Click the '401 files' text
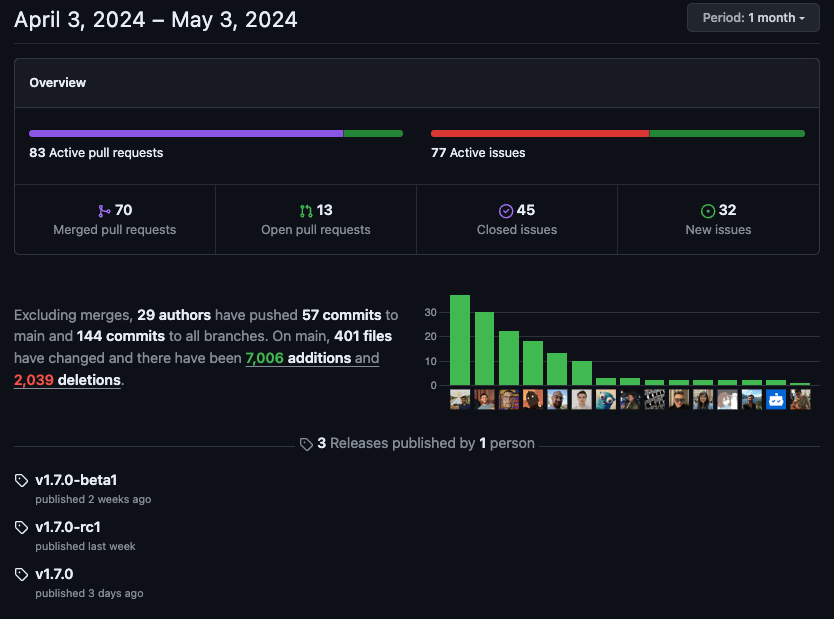 [363, 336]
